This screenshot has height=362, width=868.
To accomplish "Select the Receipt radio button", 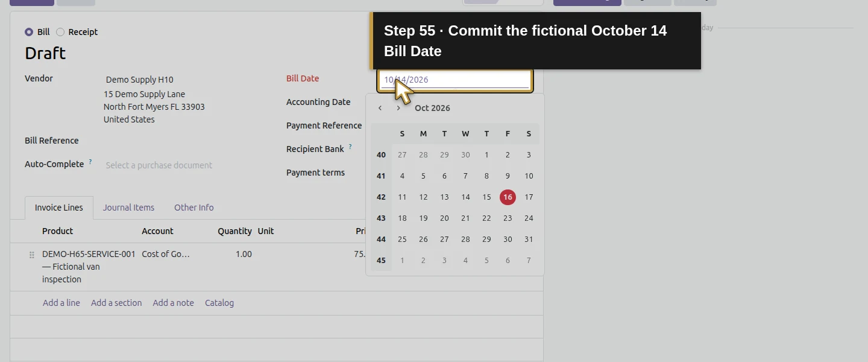I will (60, 32).
